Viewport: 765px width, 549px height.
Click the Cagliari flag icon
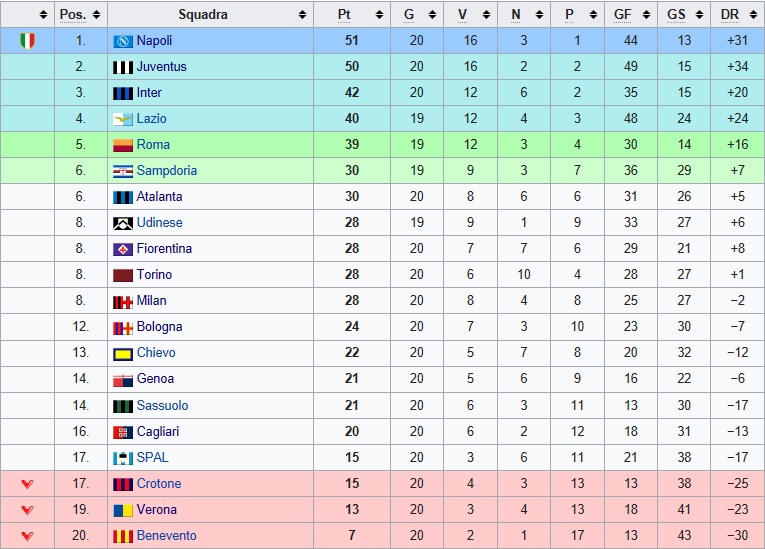click(123, 432)
